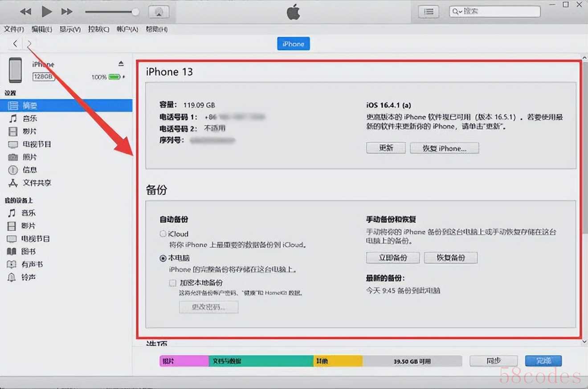The image size is (588, 389).
Task: Click the rewind playback button
Action: click(26, 12)
